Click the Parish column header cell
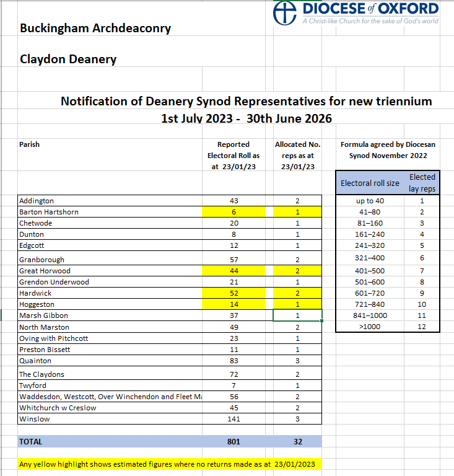 coord(30,144)
